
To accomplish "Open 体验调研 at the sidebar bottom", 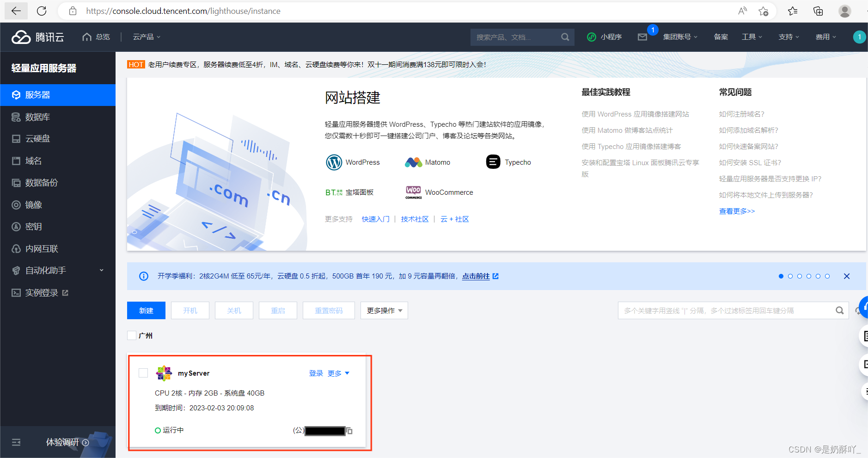I will click(67, 442).
